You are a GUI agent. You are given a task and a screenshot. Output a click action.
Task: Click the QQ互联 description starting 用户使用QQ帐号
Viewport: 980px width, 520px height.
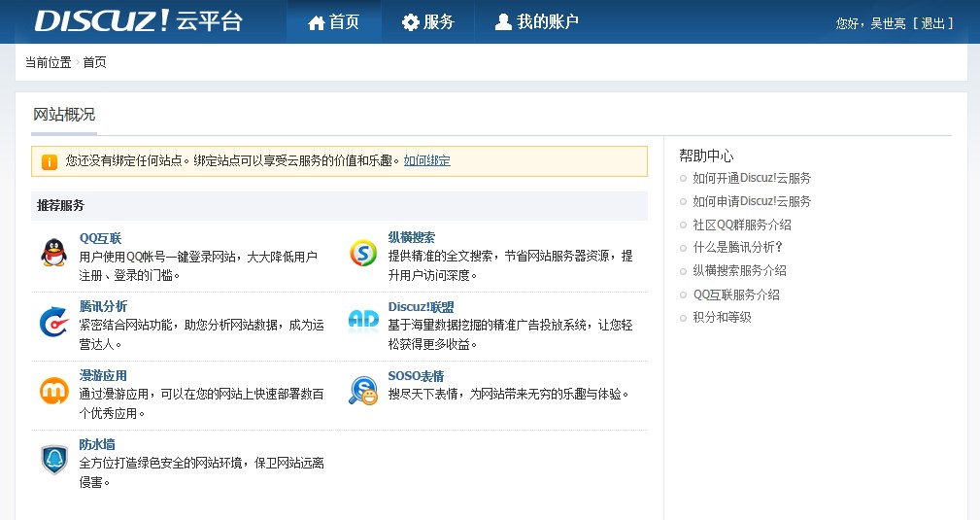198,266
